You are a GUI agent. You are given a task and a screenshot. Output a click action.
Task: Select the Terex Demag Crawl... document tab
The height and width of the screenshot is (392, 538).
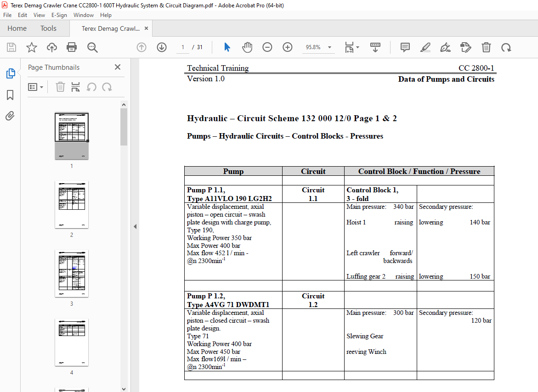110,28
